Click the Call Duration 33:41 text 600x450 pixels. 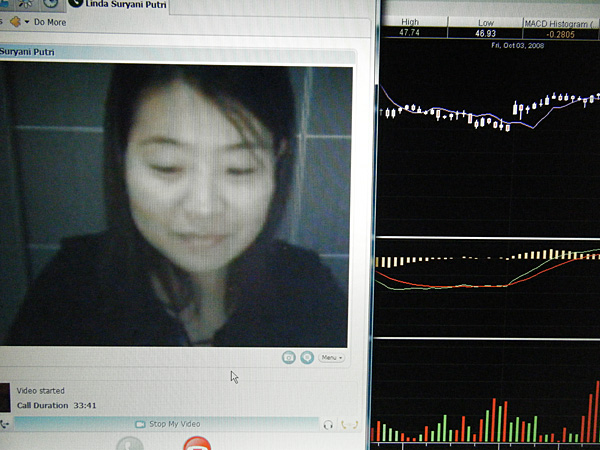[x=57, y=406]
